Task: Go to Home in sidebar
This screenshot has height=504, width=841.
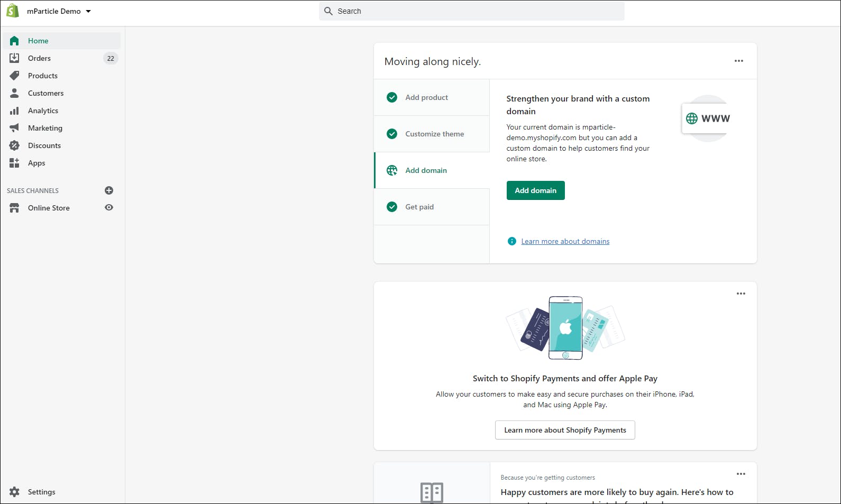Action: (62, 41)
